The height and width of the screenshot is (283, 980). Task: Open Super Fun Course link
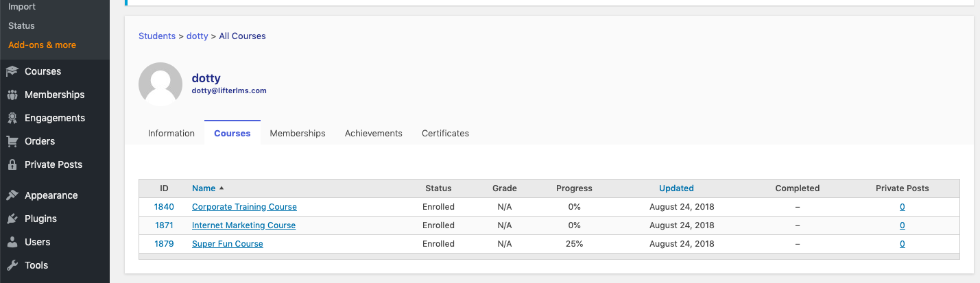[x=228, y=244]
